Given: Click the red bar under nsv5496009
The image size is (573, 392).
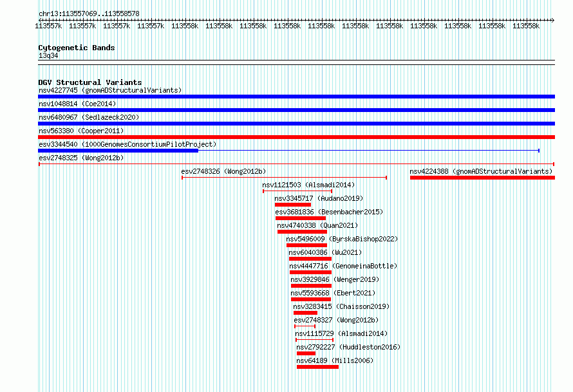Looking at the screenshot, I should tap(306, 245).
